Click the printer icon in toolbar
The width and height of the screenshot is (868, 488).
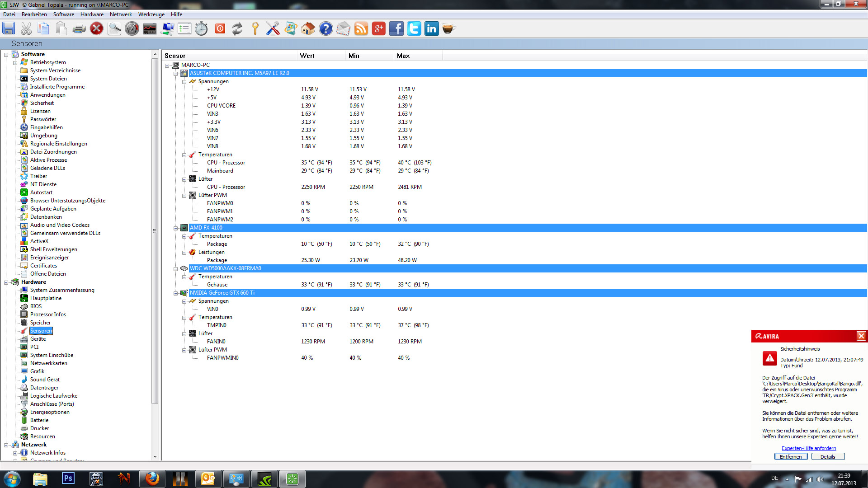(79, 29)
